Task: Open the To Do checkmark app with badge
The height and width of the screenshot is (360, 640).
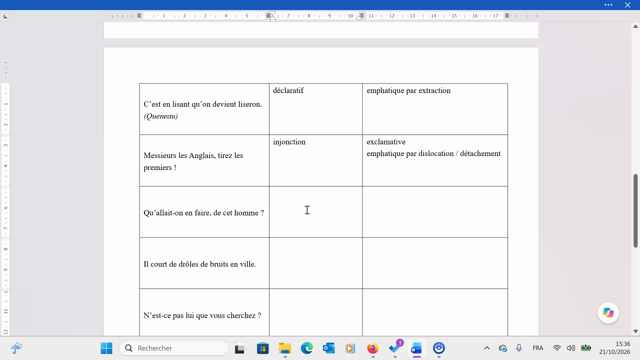Action: (395, 348)
